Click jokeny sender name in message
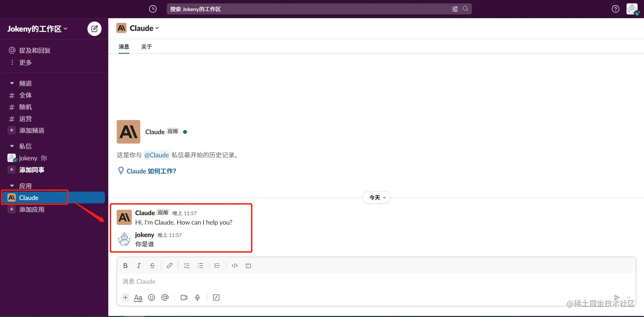The image size is (644, 317). pyautogui.click(x=145, y=235)
